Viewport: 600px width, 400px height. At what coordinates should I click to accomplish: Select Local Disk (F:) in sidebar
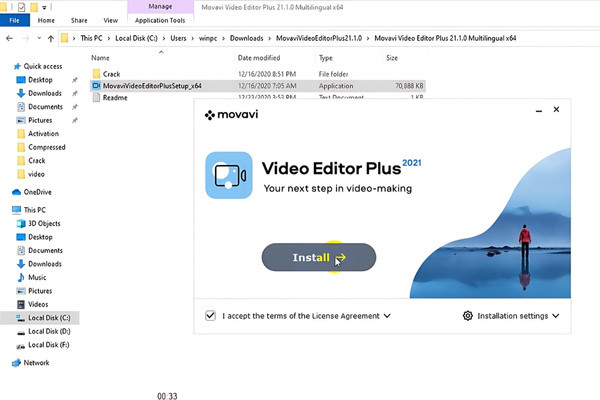coord(49,344)
